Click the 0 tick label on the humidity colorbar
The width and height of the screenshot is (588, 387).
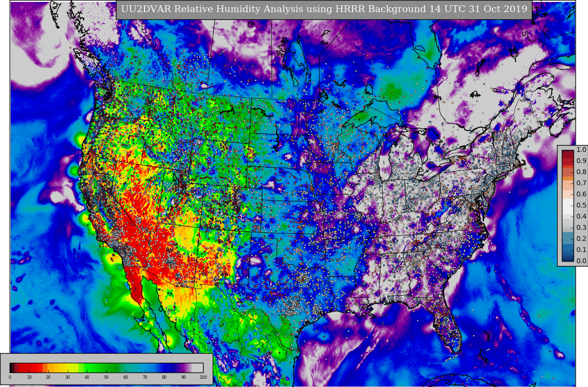tap(10, 377)
